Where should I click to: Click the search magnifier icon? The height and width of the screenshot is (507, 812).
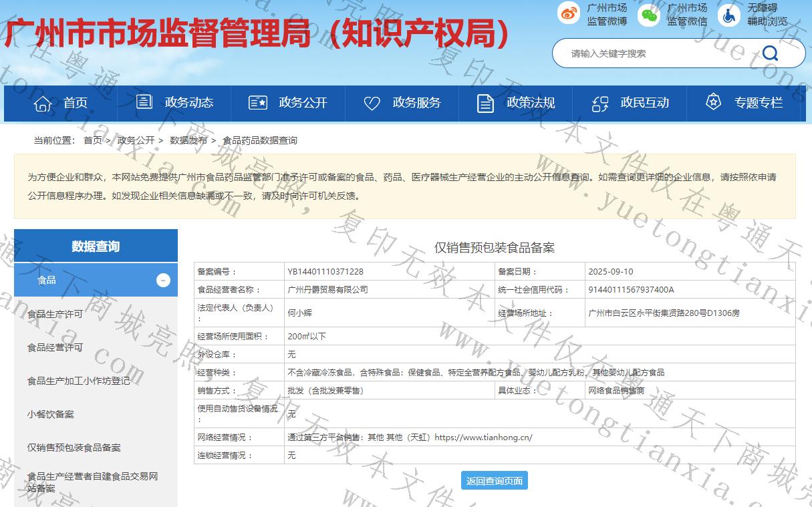[x=770, y=53]
